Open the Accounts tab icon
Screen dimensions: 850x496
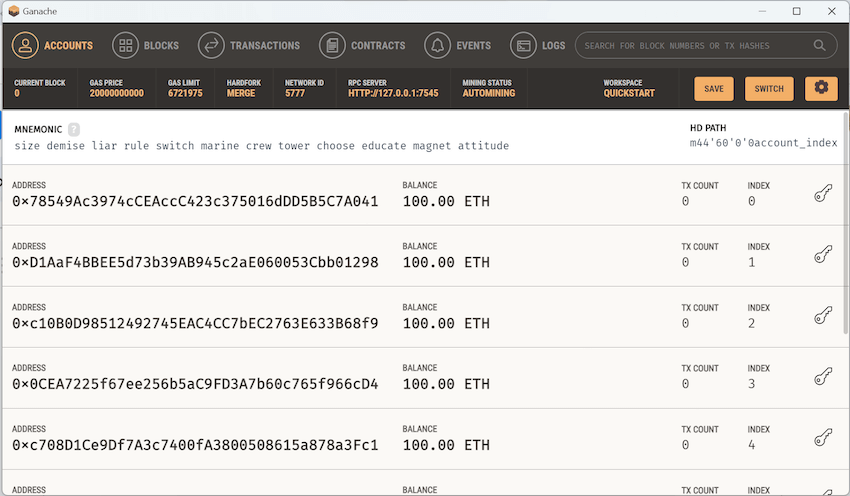[25, 46]
